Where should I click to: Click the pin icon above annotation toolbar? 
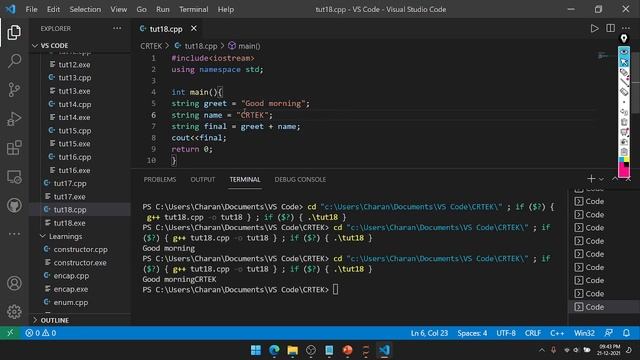pos(624,38)
